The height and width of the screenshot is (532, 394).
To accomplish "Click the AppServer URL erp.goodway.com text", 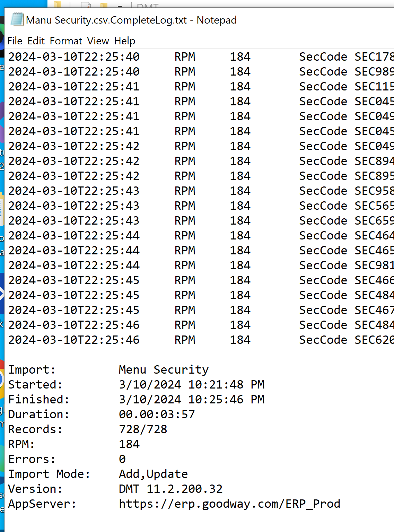I will coord(229,504).
